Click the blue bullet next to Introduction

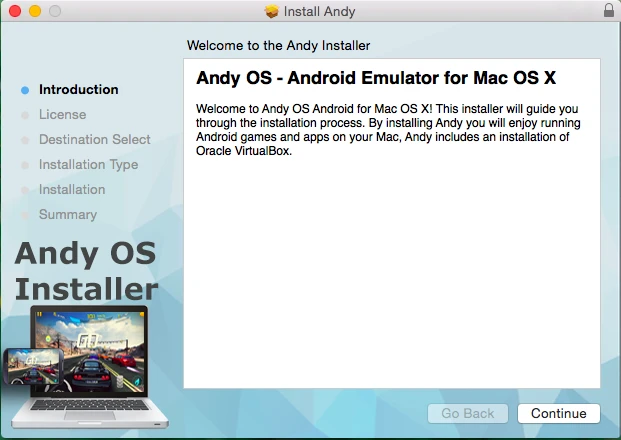[x=25, y=90]
